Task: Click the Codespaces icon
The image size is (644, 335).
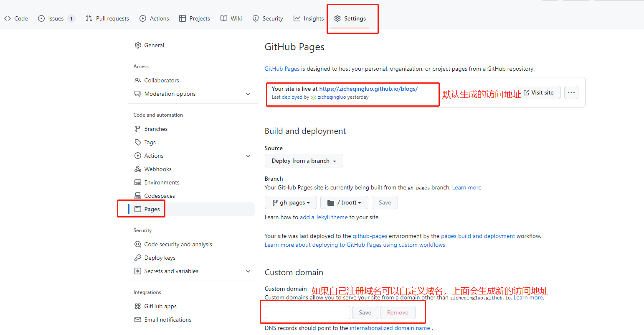Action: [138, 196]
